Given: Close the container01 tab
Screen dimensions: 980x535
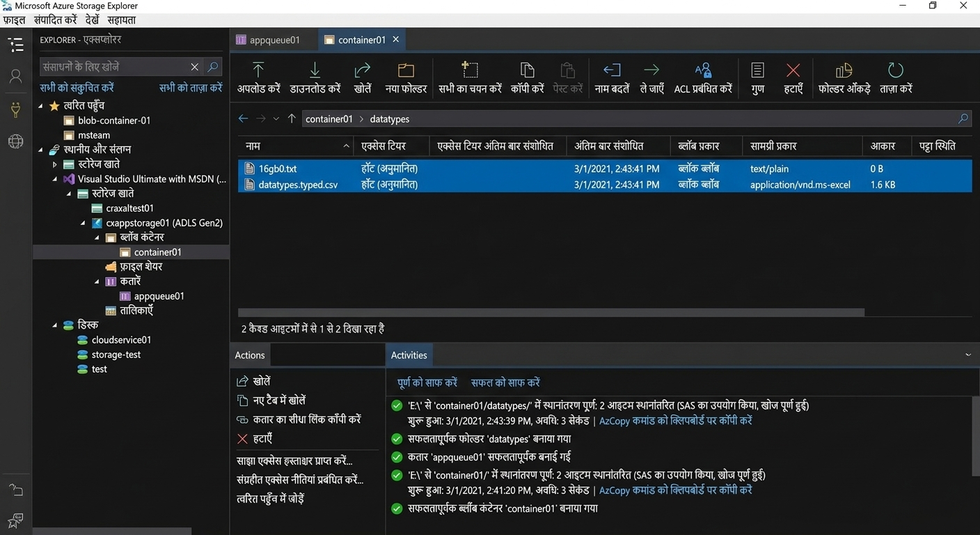Looking at the screenshot, I should [x=396, y=40].
